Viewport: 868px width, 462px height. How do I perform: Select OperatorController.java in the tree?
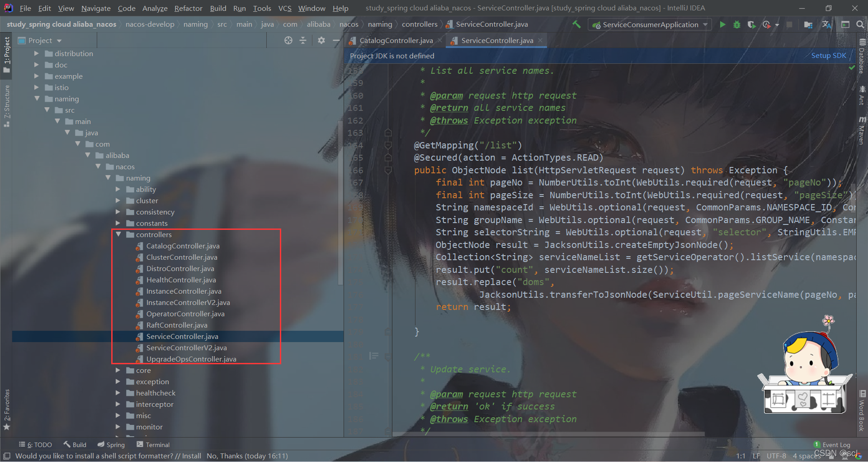tap(185, 314)
